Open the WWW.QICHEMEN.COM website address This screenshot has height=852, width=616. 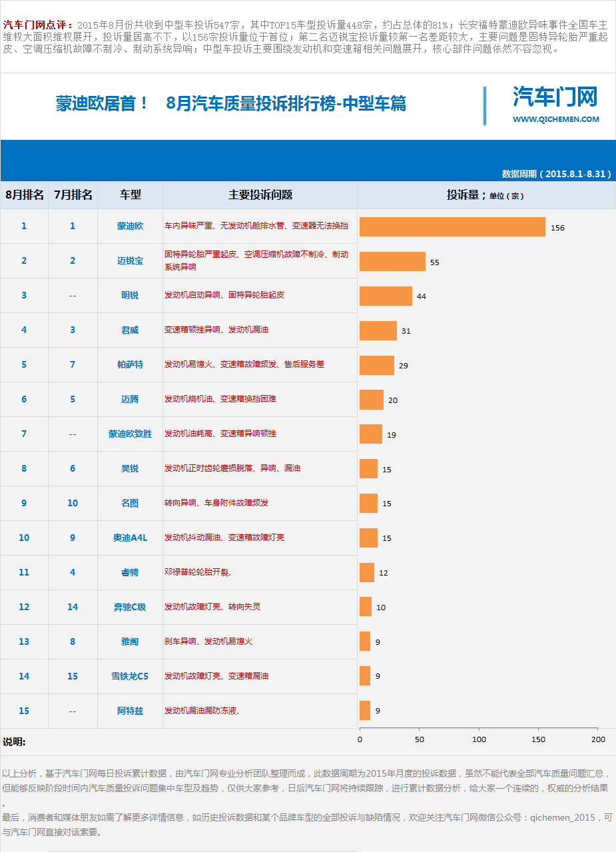pyautogui.click(x=555, y=119)
